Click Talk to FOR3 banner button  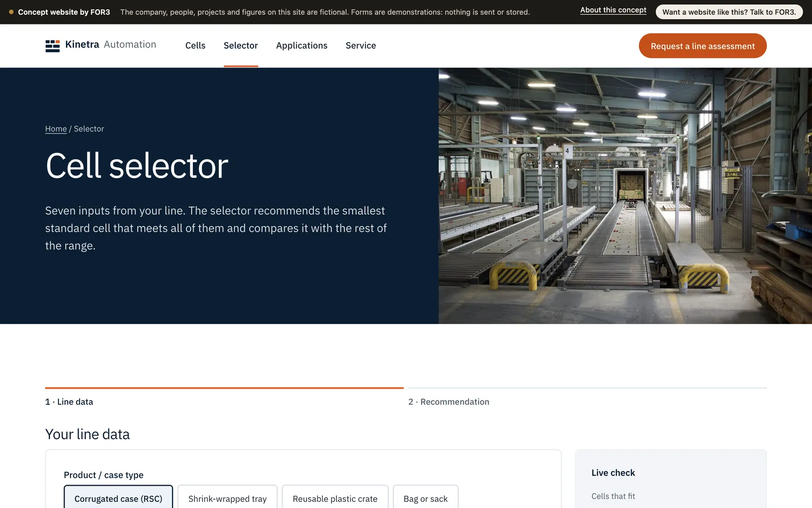(729, 12)
